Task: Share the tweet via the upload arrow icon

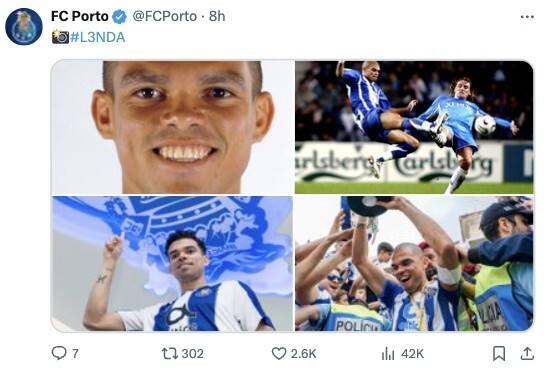Action: click(527, 353)
